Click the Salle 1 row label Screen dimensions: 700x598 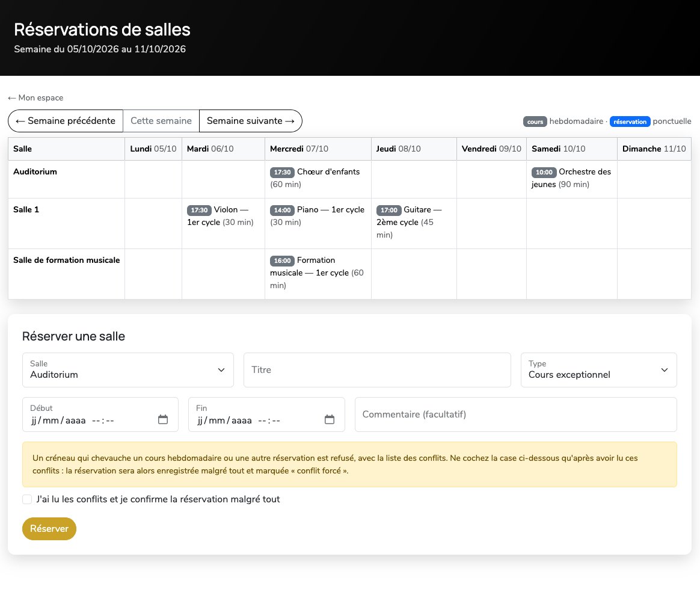[26, 210]
